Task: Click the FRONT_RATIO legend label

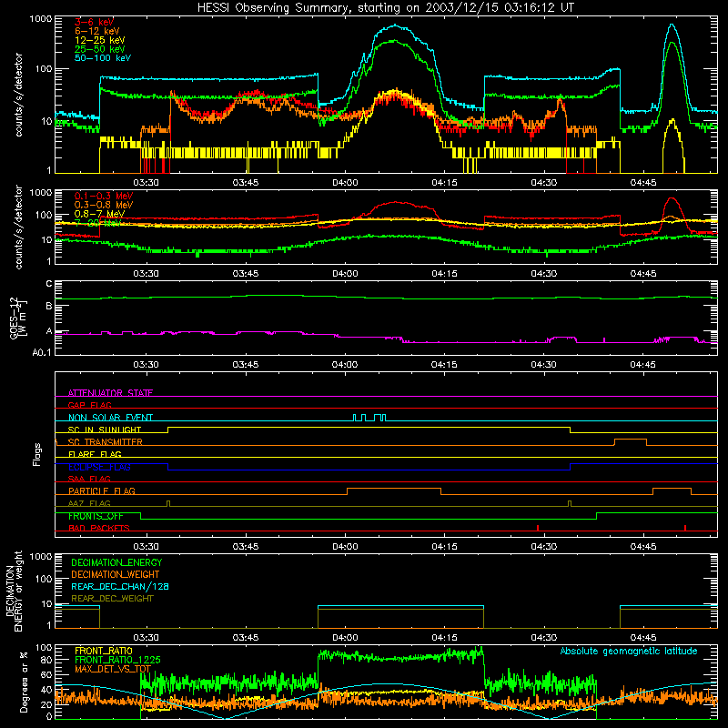Action: (104, 651)
